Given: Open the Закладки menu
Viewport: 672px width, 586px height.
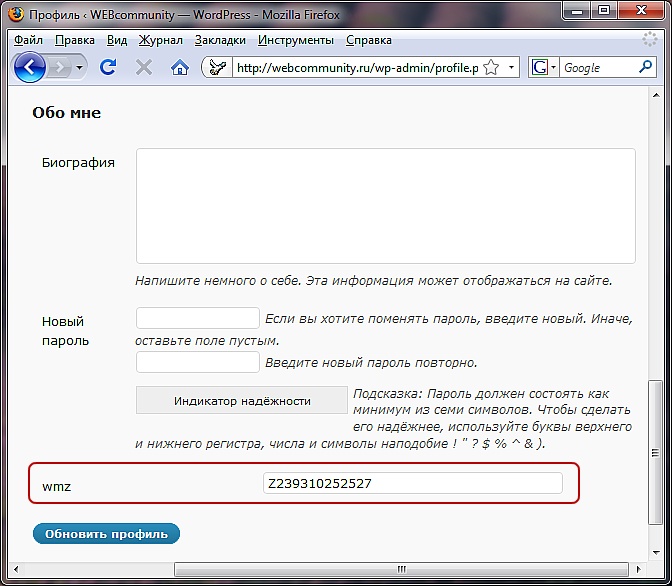Looking at the screenshot, I should point(220,40).
